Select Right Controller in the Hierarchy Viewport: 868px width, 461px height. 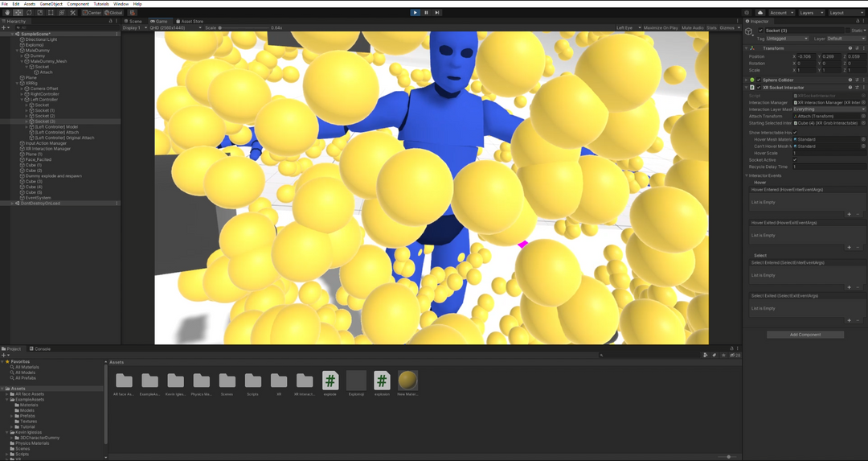(x=45, y=94)
